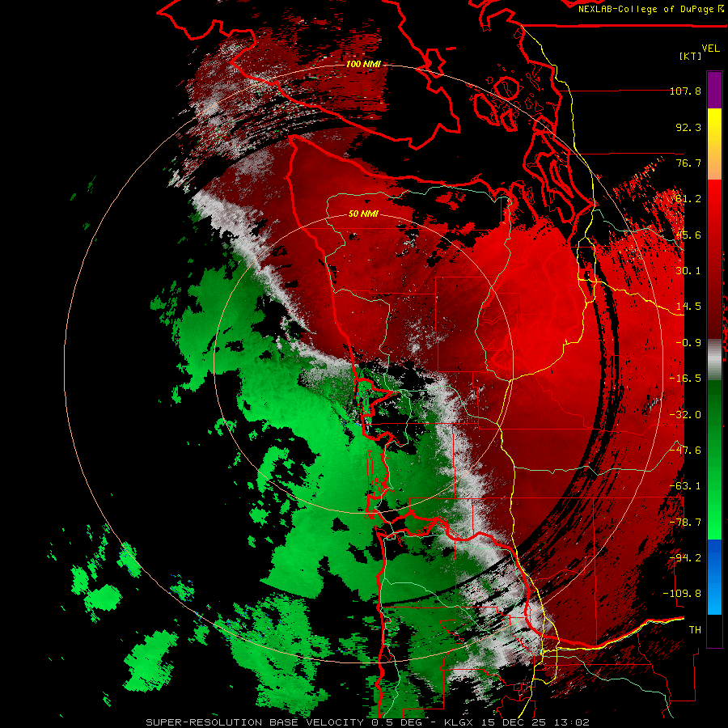Click the TH label on the scale
The height and width of the screenshot is (728, 728).
(695, 630)
